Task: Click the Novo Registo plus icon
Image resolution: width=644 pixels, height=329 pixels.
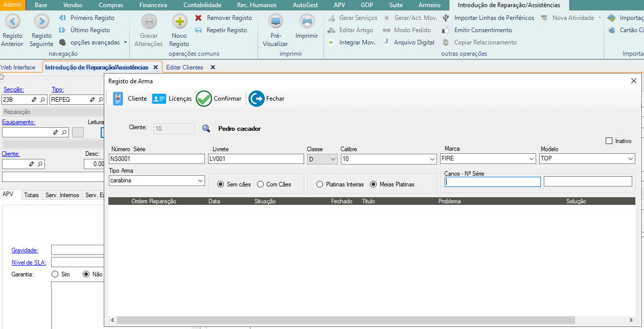Action: click(179, 21)
